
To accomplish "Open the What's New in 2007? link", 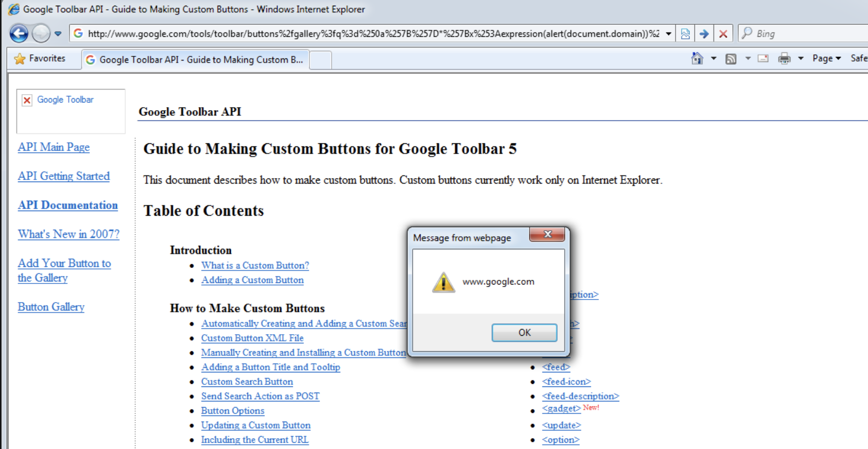I will pos(69,234).
